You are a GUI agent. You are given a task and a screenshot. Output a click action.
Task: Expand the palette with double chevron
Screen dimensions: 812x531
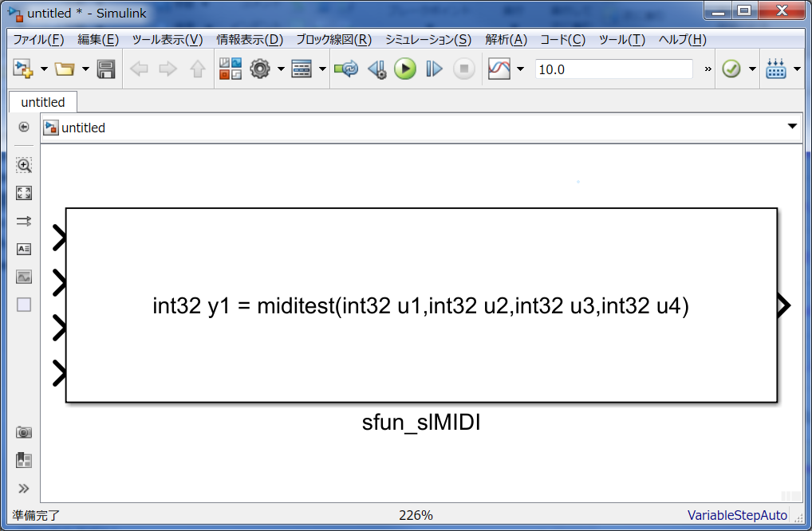tap(24, 488)
